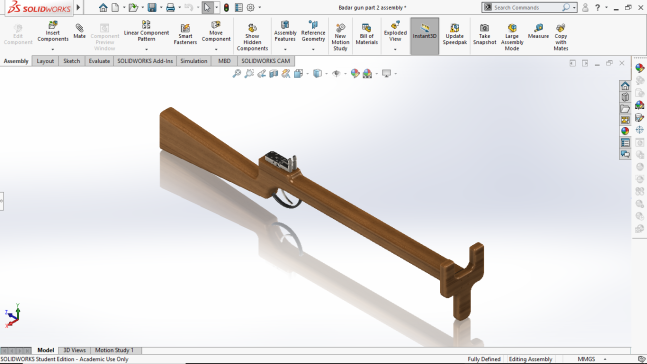647x364 pixels.
Task: Open Display Style dropdown in view toolbar
Action: click(326, 74)
